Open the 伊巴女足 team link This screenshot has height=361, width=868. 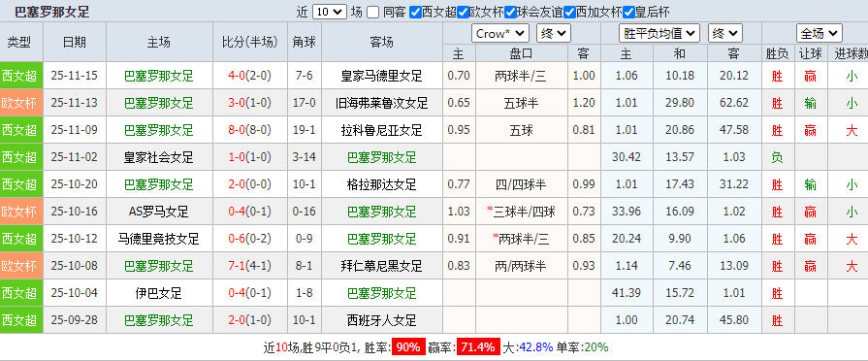159,293
